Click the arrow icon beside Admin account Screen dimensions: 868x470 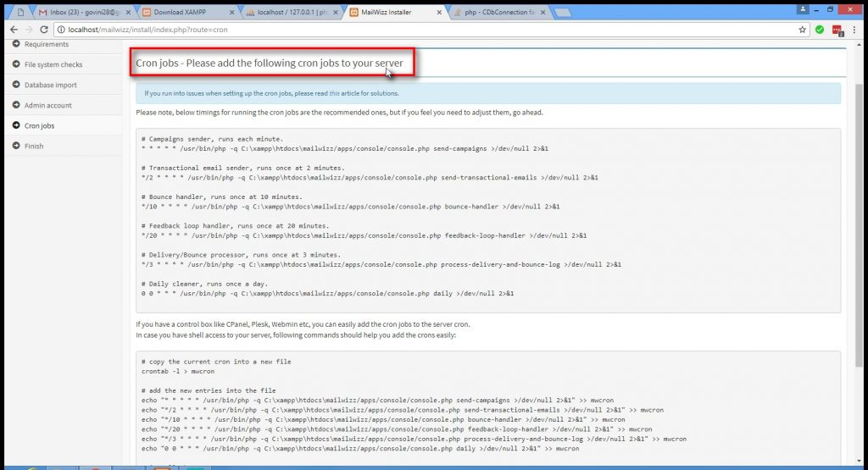click(16, 105)
